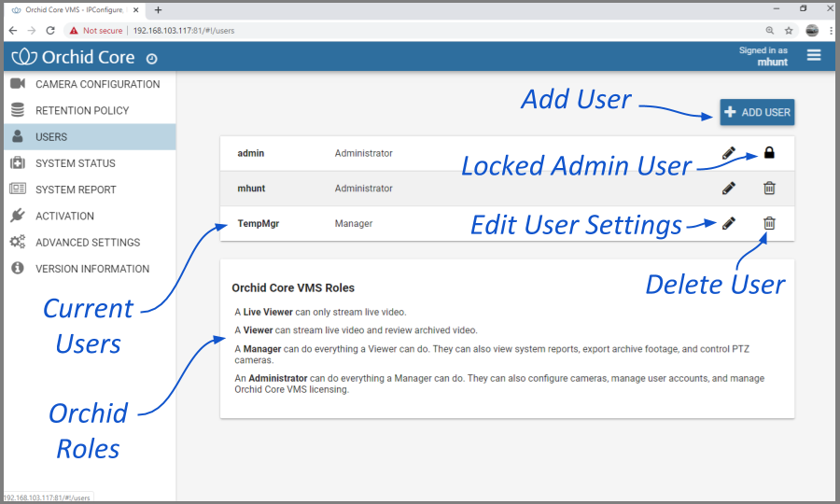Click the database stack icon for Retention Policy
This screenshot has width=840, height=504.
18,110
